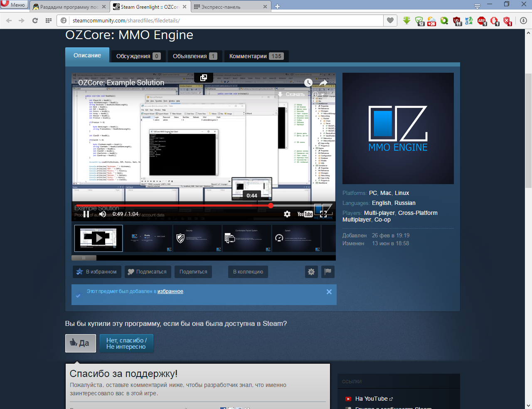The width and height of the screenshot is (532, 409).
Task: Pop out the video player
Action: tap(204, 78)
